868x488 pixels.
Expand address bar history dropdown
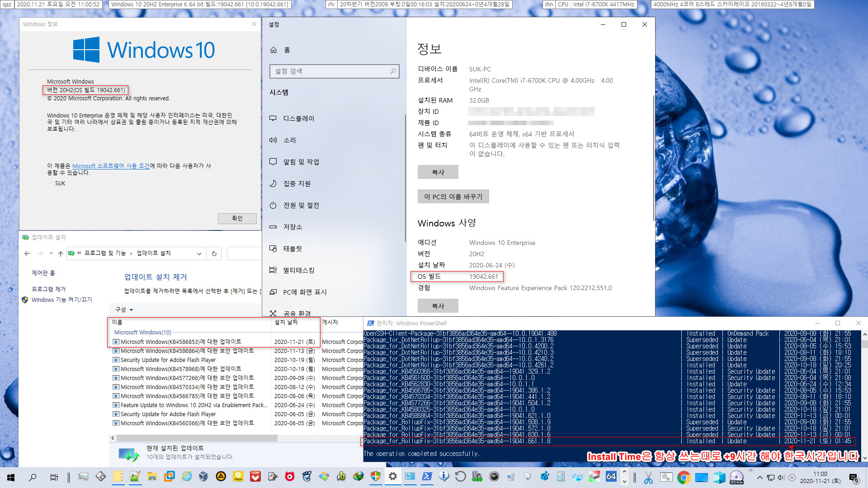pyautogui.click(x=199, y=253)
